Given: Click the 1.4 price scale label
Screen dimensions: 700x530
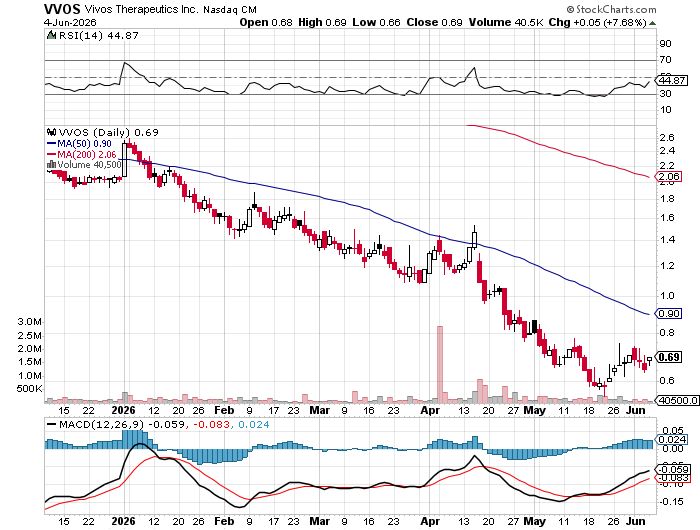Looking at the screenshot, I should pos(667,240).
